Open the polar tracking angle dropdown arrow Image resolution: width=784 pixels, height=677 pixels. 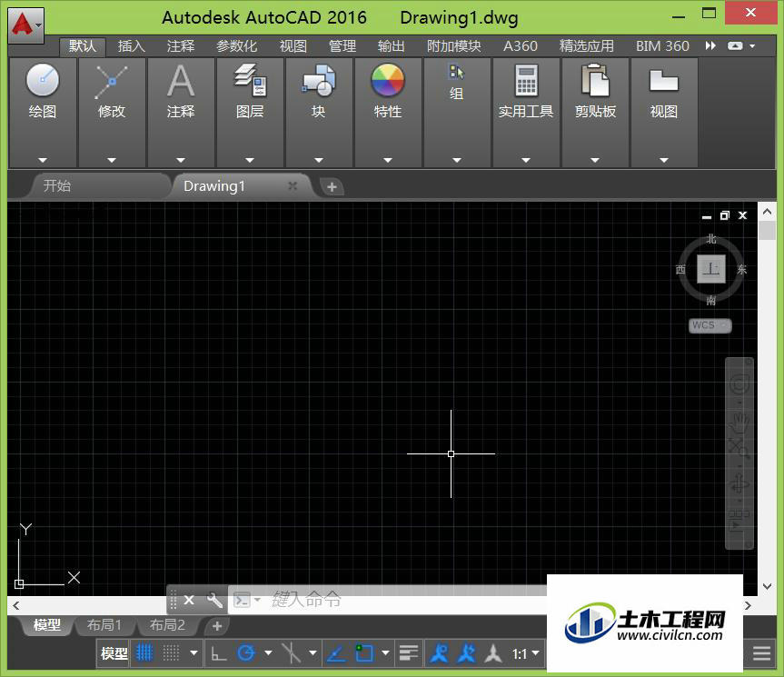coord(268,653)
